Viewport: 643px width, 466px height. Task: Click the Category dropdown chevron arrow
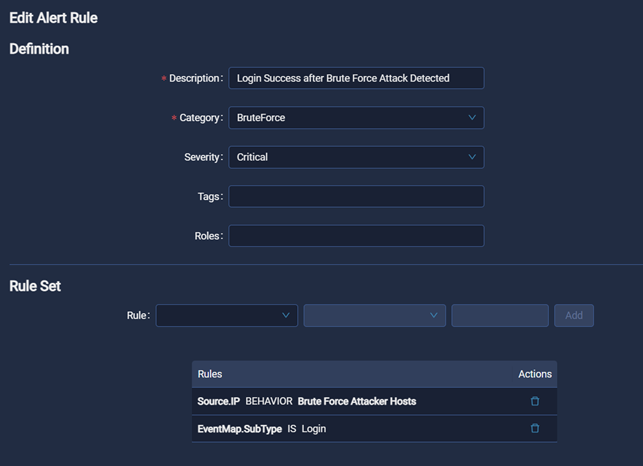point(472,118)
